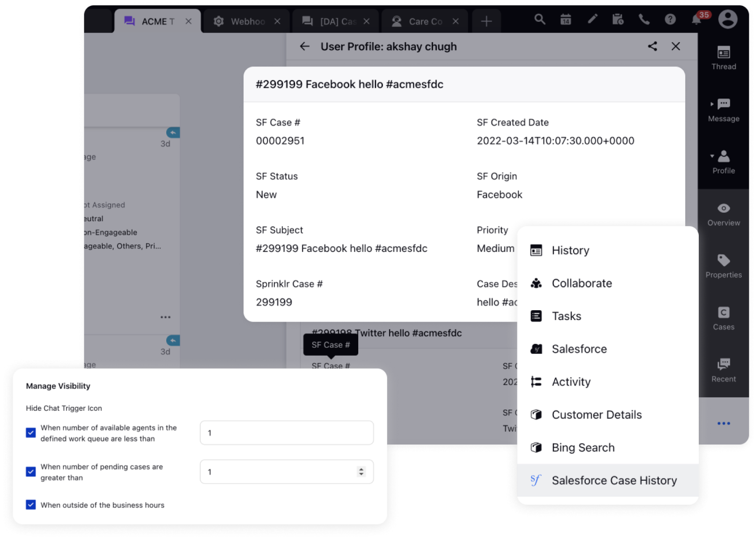
Task: Select Activity from the menu
Action: [x=608, y=382]
